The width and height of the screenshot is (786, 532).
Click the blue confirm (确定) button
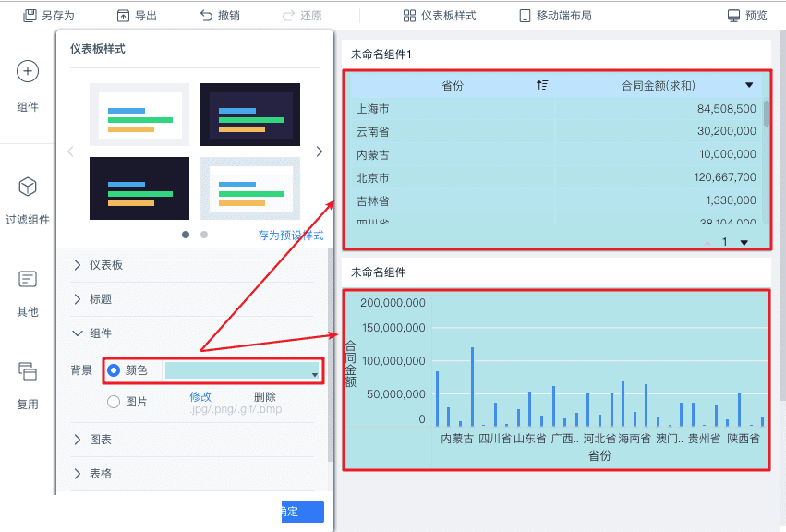303,512
